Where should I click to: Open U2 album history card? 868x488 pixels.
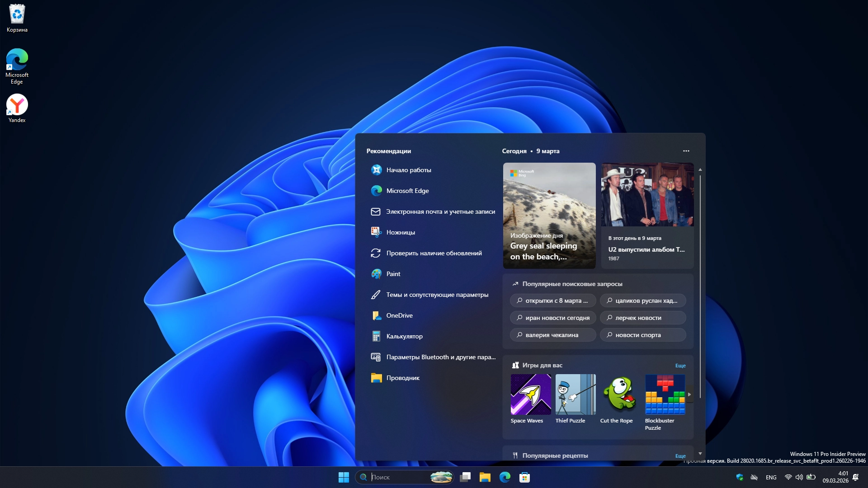pyautogui.click(x=647, y=216)
